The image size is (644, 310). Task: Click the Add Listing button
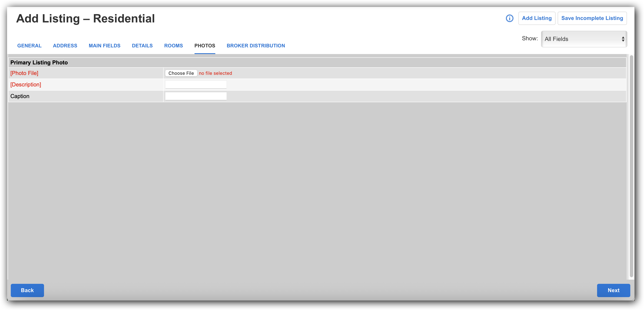point(536,18)
